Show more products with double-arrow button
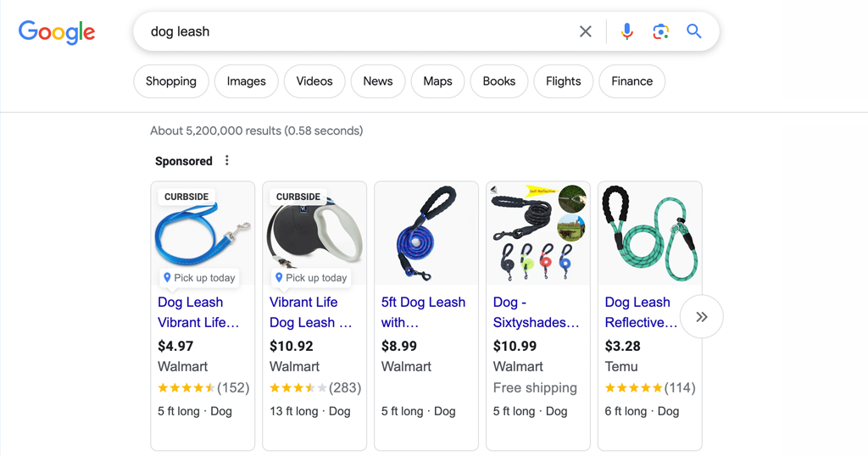The height and width of the screenshot is (456, 868). click(x=701, y=316)
